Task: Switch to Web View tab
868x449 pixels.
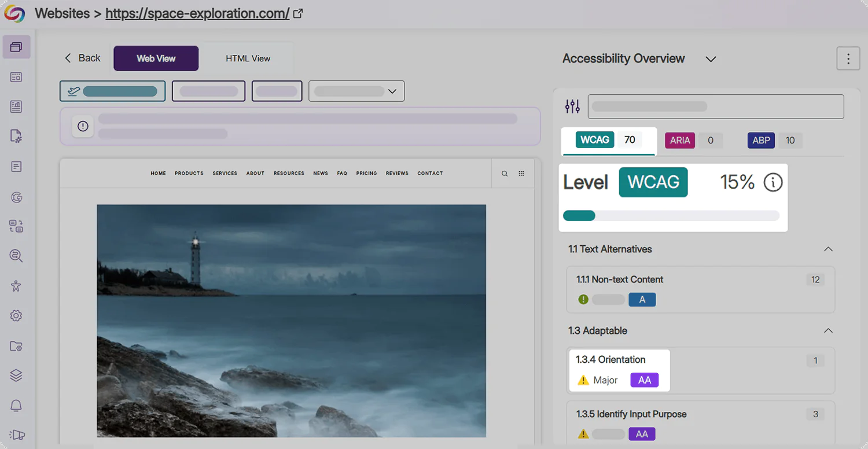Action: click(x=156, y=58)
